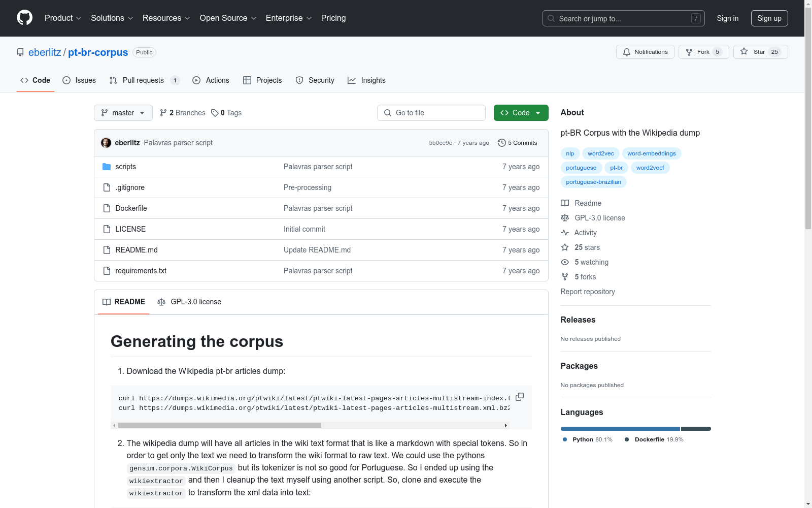
Task: Click the pt-br-corpus repository name
Action: 98,52
